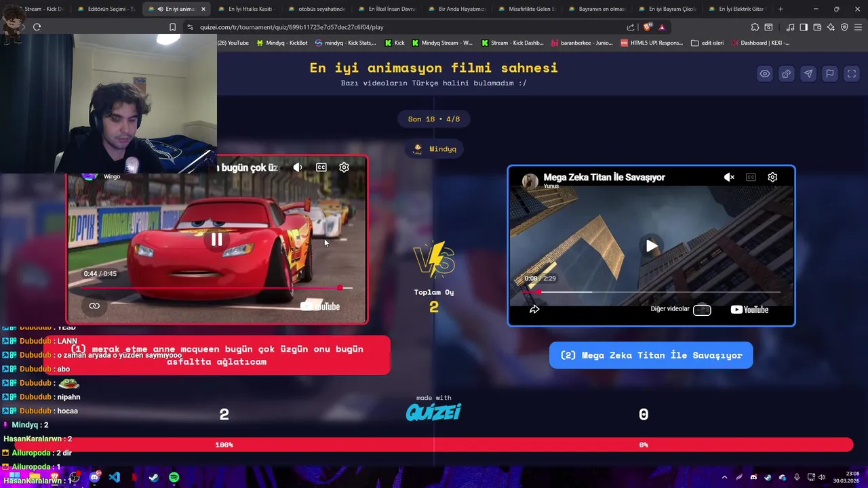
Task: Open the HTML5 UP! Respons... bookmark
Action: click(x=652, y=43)
